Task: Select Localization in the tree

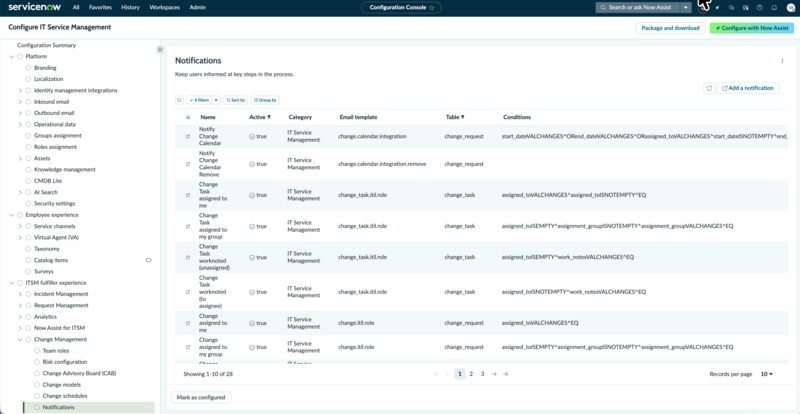Action: click(48, 79)
